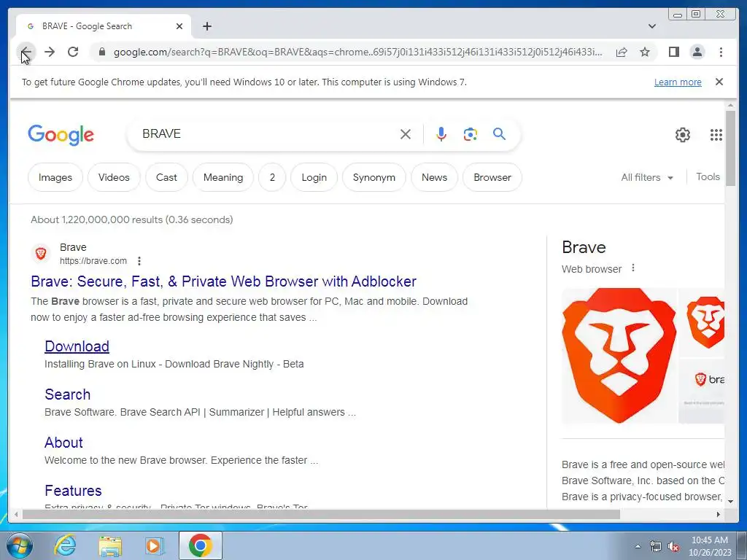Screen dimensions: 747x560
Task: Select the Cast filter chip
Action: pyautogui.click(x=166, y=177)
